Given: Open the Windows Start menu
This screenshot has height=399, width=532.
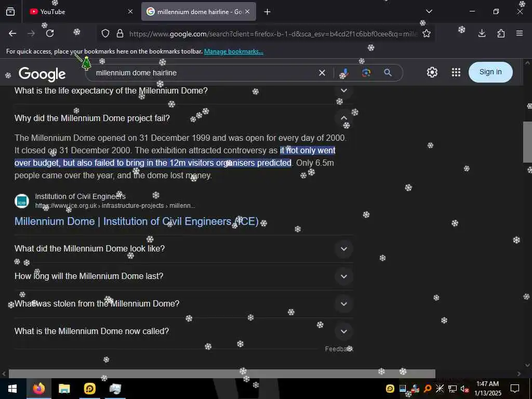Looking at the screenshot, I should pyautogui.click(x=12, y=389).
